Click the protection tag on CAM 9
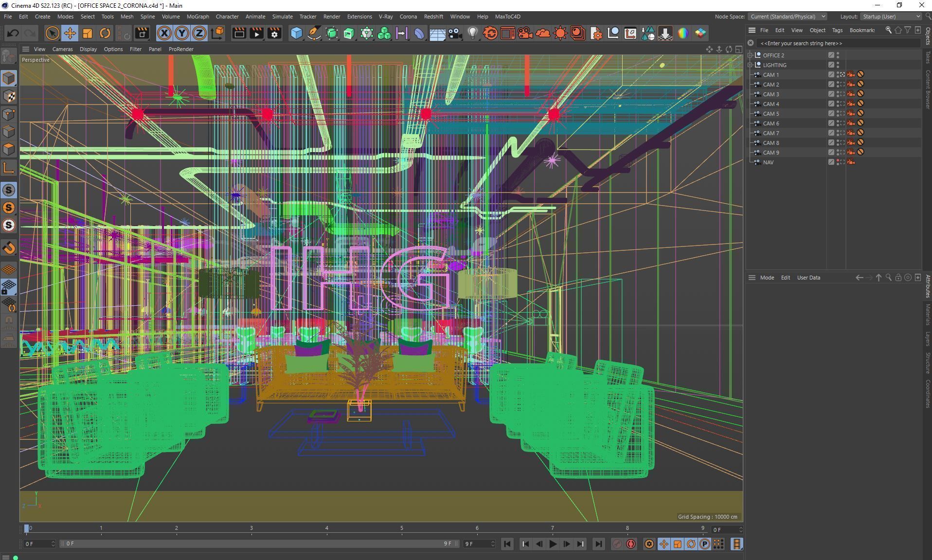 point(860,152)
